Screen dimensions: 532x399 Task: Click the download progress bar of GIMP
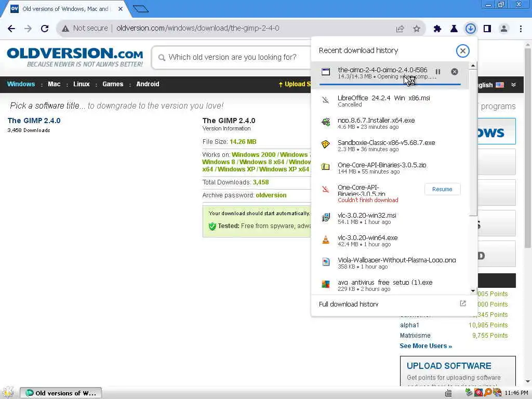tap(390, 84)
